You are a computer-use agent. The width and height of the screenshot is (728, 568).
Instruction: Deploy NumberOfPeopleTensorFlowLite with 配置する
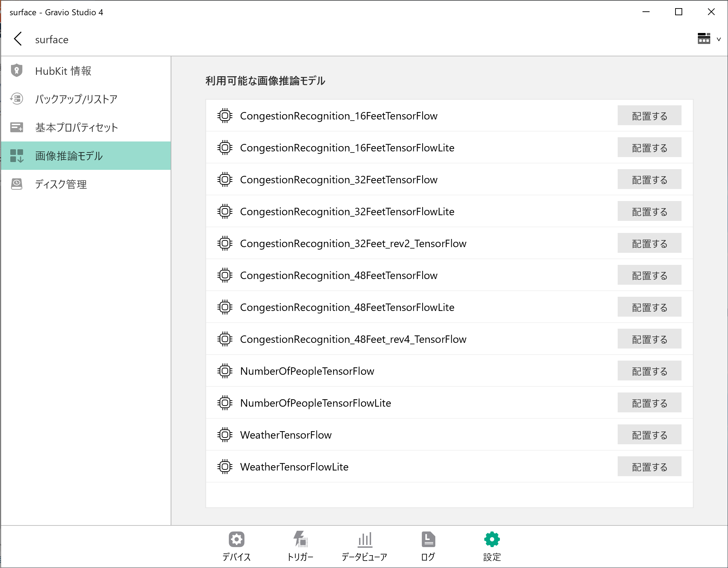649,403
